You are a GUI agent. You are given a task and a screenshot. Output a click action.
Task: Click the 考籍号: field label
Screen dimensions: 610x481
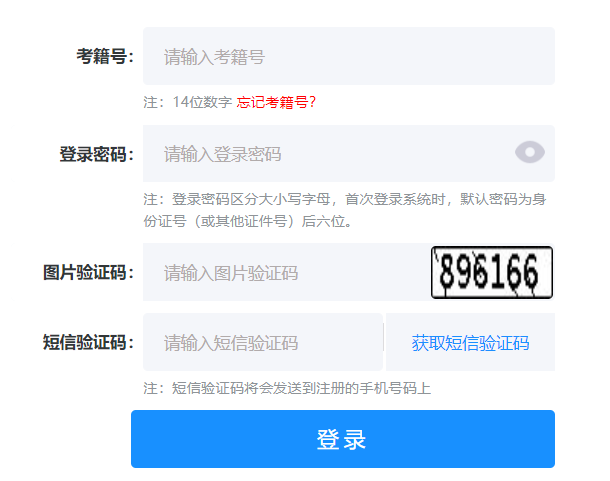pyautogui.click(x=105, y=56)
